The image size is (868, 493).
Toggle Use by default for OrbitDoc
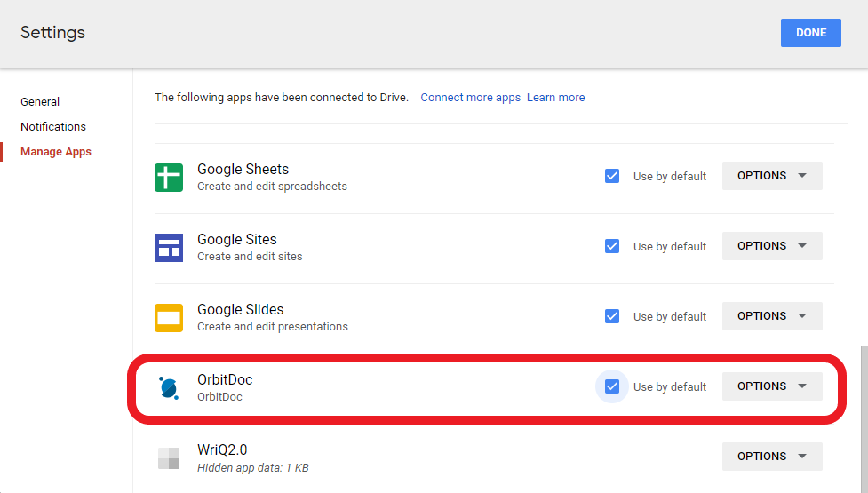612,386
